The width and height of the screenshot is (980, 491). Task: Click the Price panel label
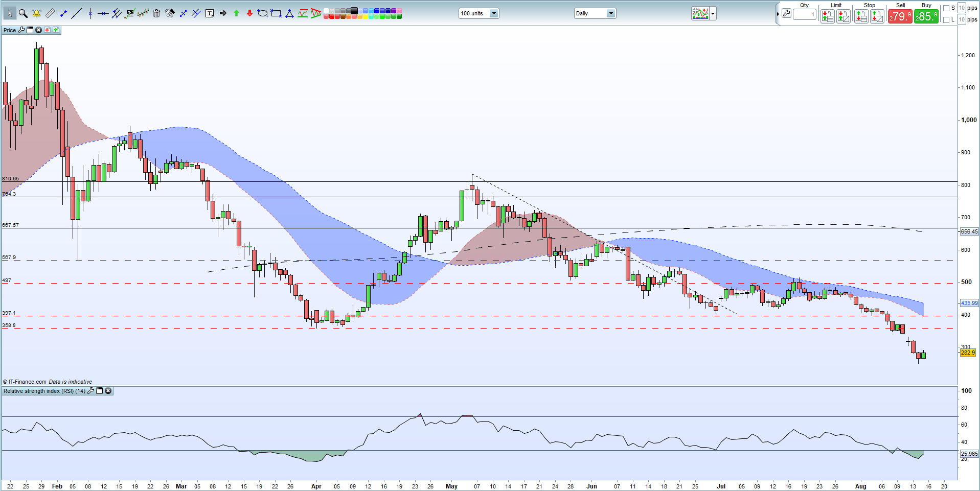(10, 30)
